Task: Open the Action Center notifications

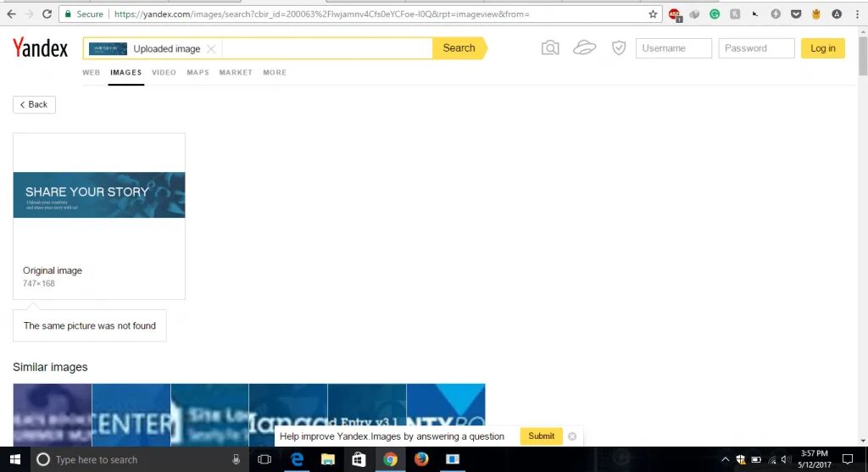Action: click(848, 459)
